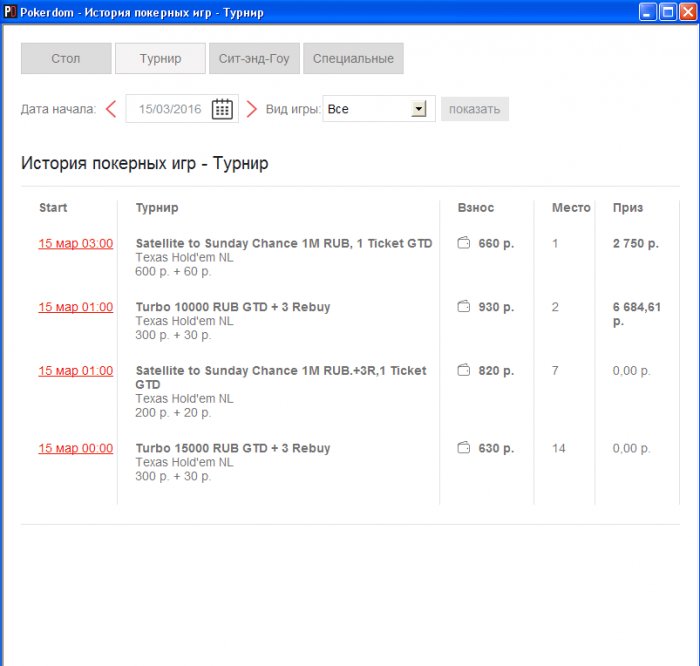Click the Турнир column header
Viewport: 700px width, 666px height.
click(x=157, y=208)
